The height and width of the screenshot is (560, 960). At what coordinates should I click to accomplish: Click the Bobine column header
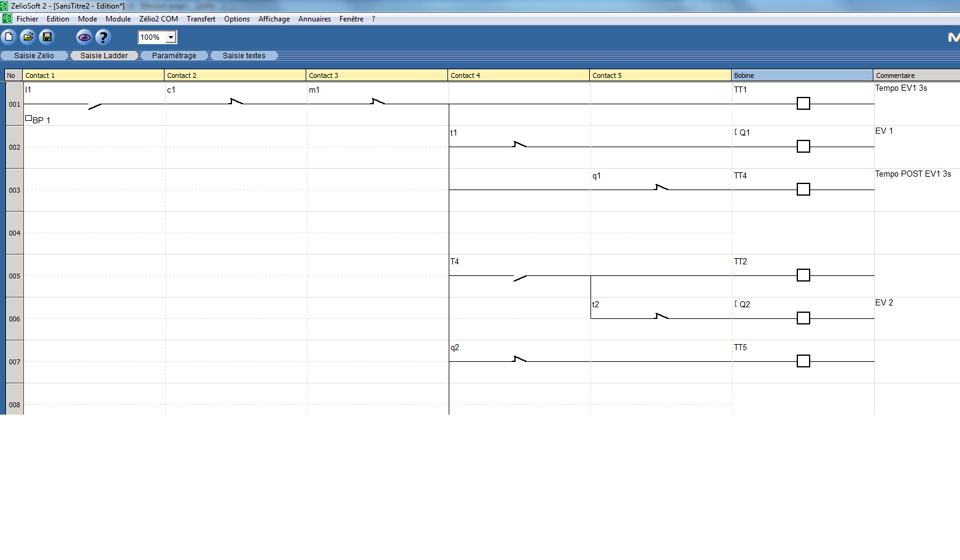tap(802, 75)
